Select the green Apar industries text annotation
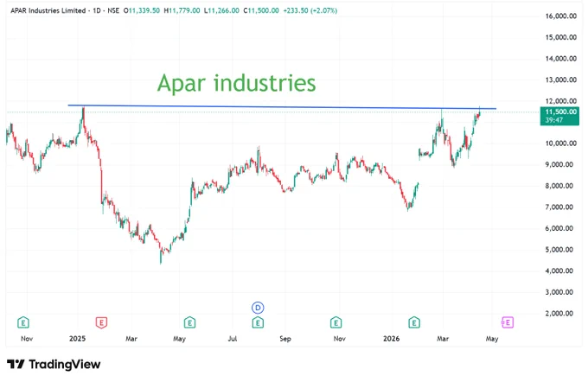 pyautogui.click(x=236, y=83)
